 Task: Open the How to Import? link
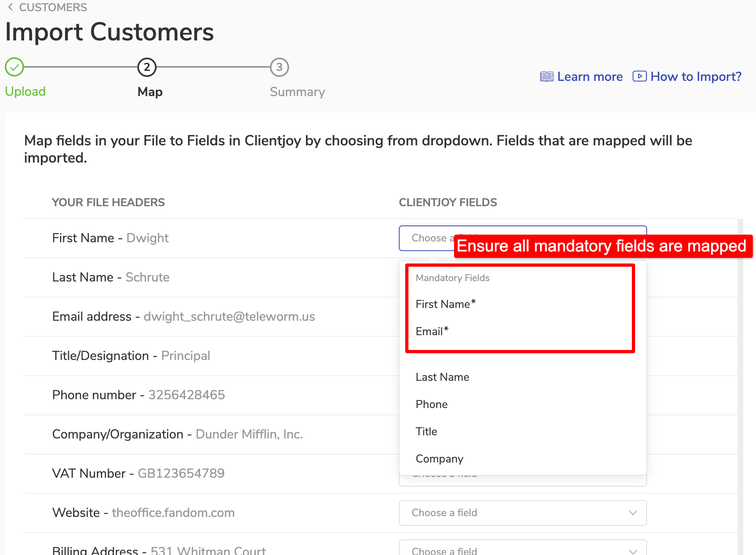point(696,76)
